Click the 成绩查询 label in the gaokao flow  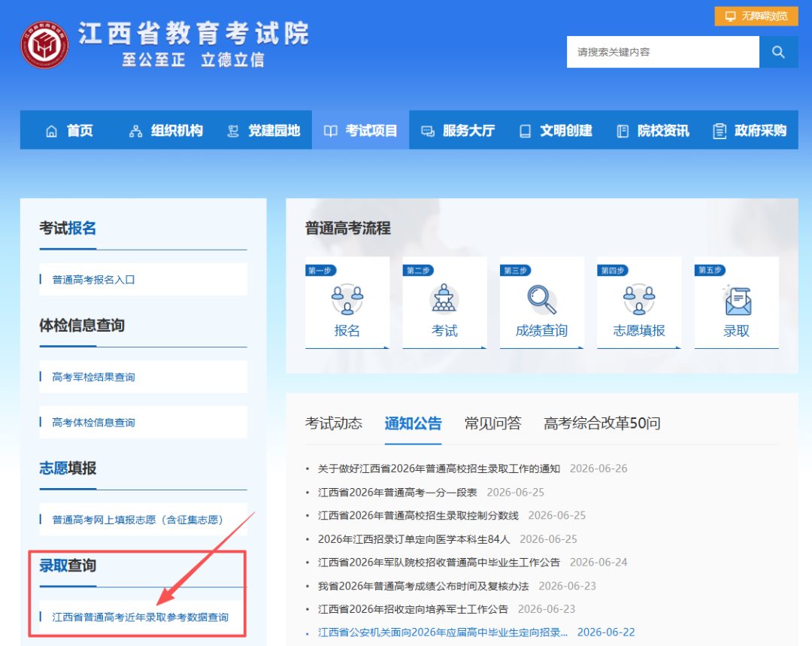coord(541,330)
